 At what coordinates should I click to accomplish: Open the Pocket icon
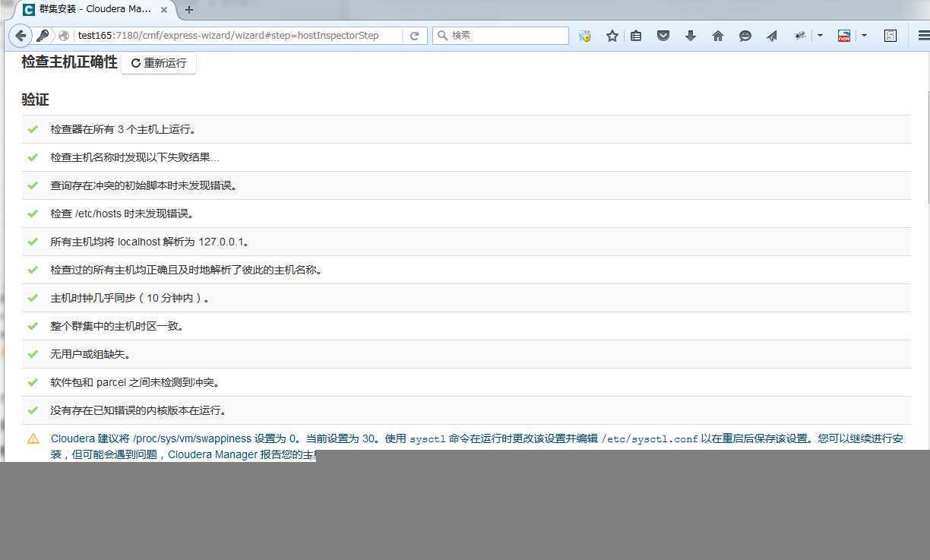pos(663,36)
